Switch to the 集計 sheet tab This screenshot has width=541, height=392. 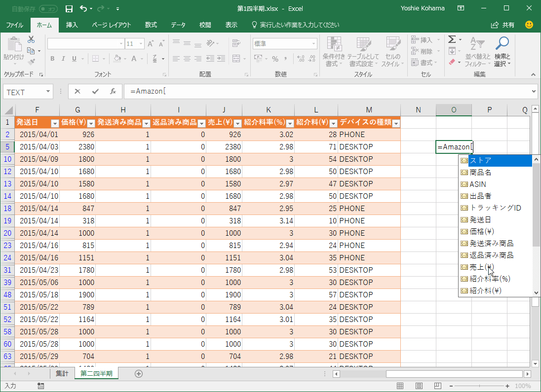(62, 374)
